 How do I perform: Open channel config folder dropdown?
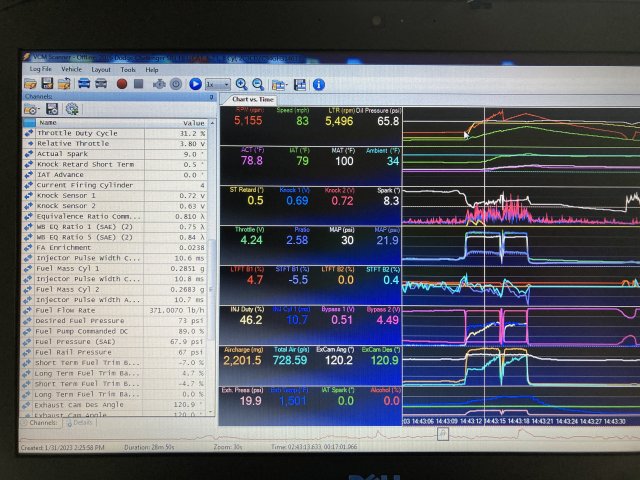(x=31, y=109)
